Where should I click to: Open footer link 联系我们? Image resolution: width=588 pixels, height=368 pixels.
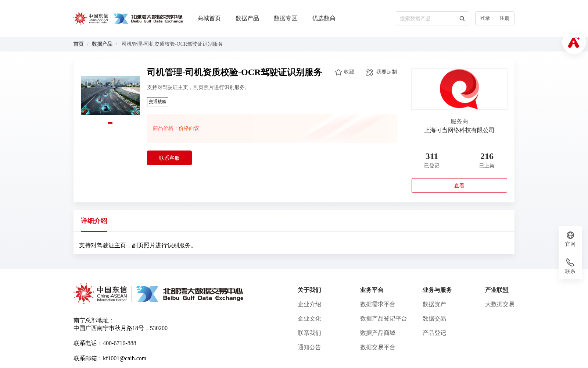(309, 333)
